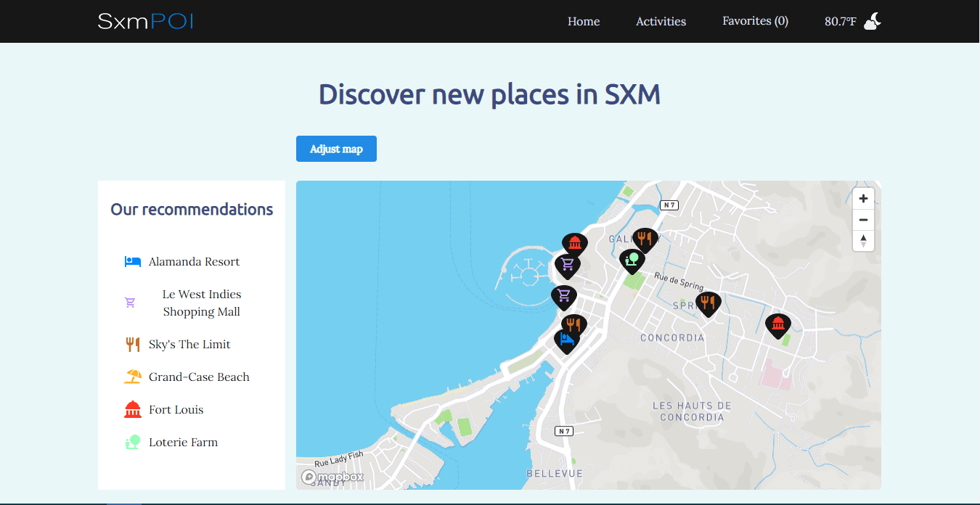The image size is (980, 505).
Task: Select the green tree marker on the map
Action: pyautogui.click(x=632, y=260)
